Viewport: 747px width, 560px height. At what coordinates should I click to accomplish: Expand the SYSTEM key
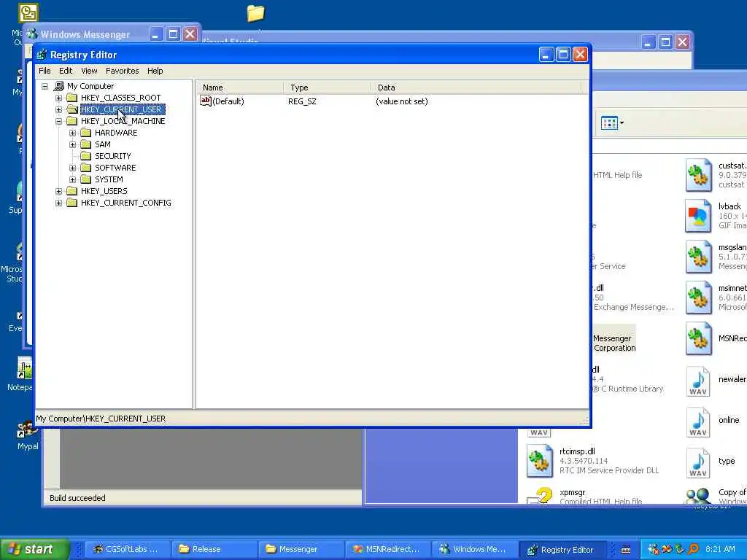pos(72,179)
